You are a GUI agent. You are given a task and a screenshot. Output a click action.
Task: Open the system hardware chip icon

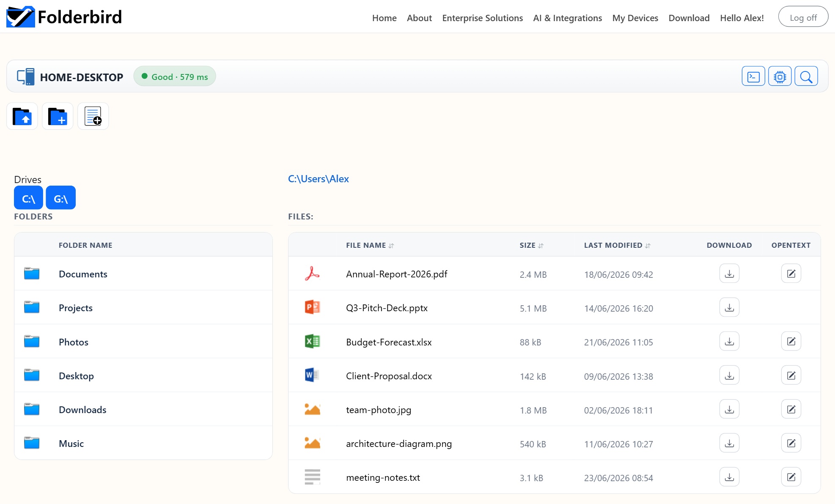pos(780,77)
